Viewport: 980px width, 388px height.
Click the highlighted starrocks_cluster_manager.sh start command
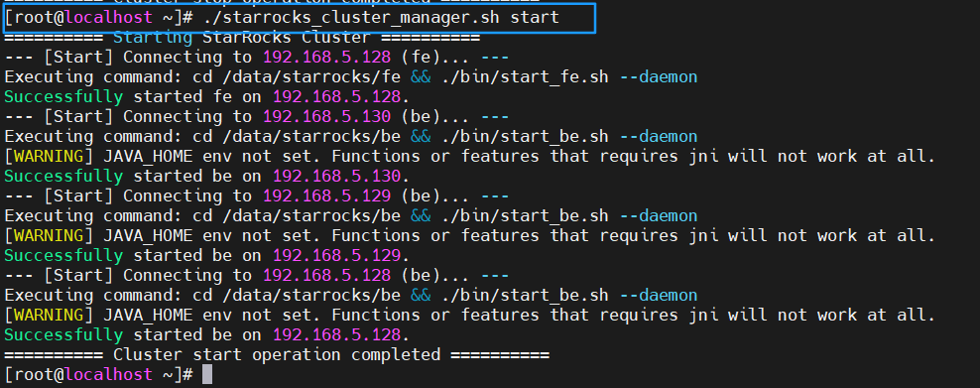(381, 18)
